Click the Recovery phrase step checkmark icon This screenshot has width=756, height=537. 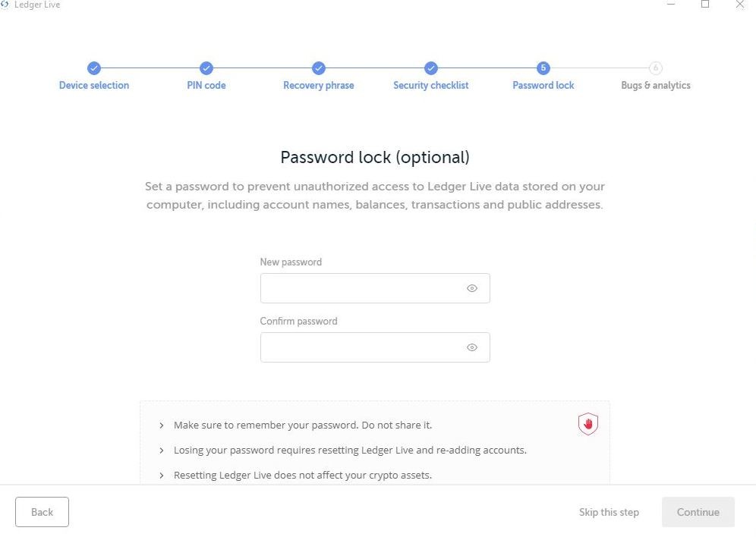pos(319,68)
